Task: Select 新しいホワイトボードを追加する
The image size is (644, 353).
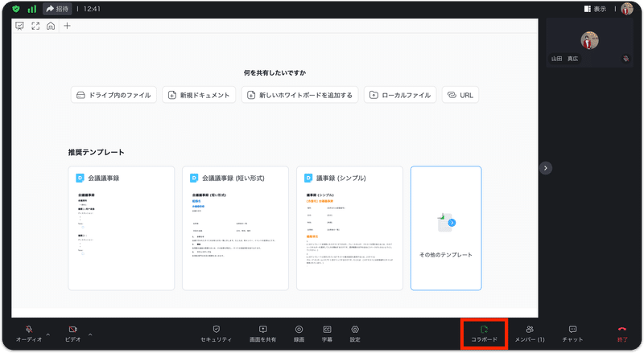Action: point(299,95)
